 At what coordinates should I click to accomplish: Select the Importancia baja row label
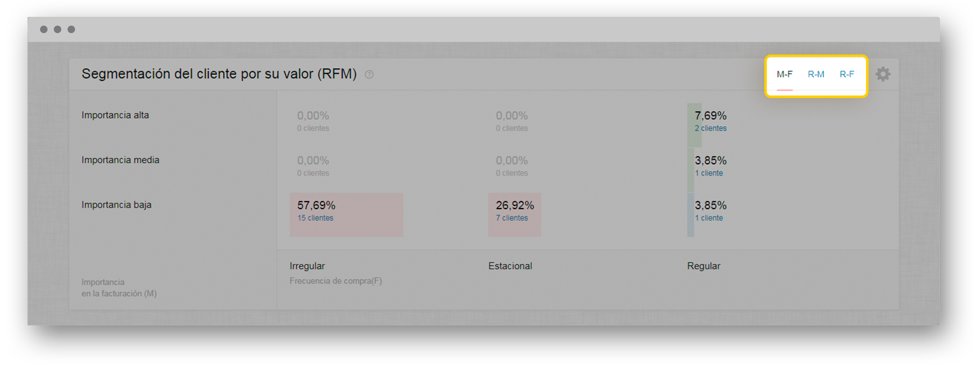117,205
